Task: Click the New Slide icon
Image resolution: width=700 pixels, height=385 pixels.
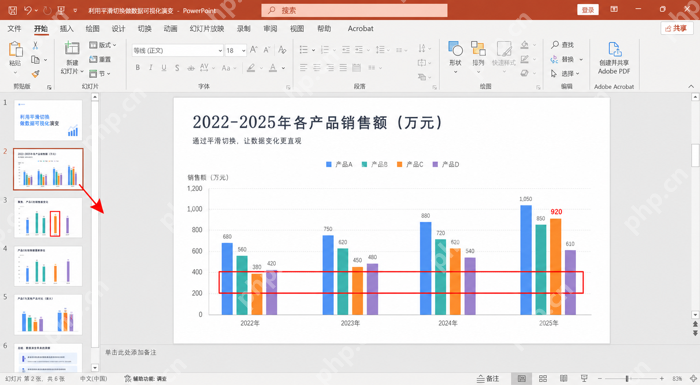Action: [x=71, y=48]
